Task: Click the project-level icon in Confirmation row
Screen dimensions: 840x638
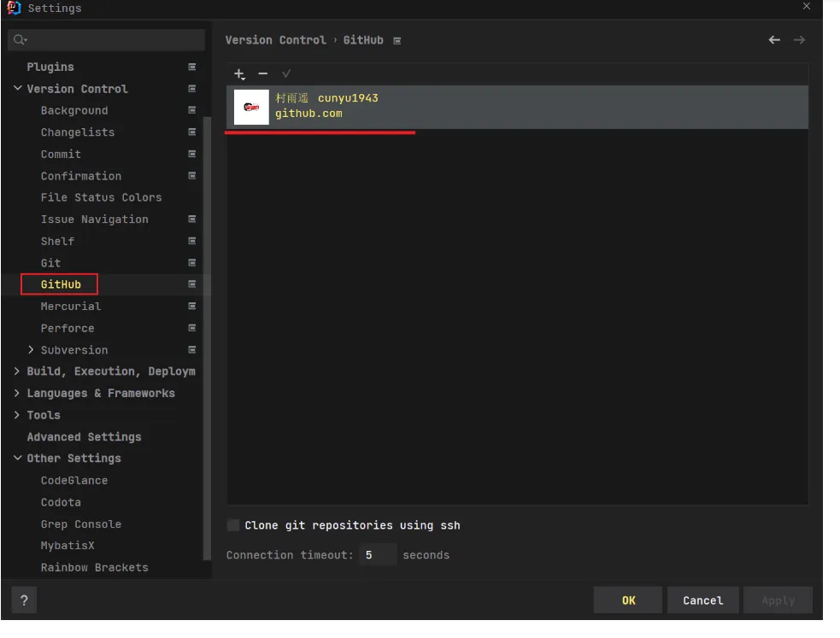Action: coord(191,176)
